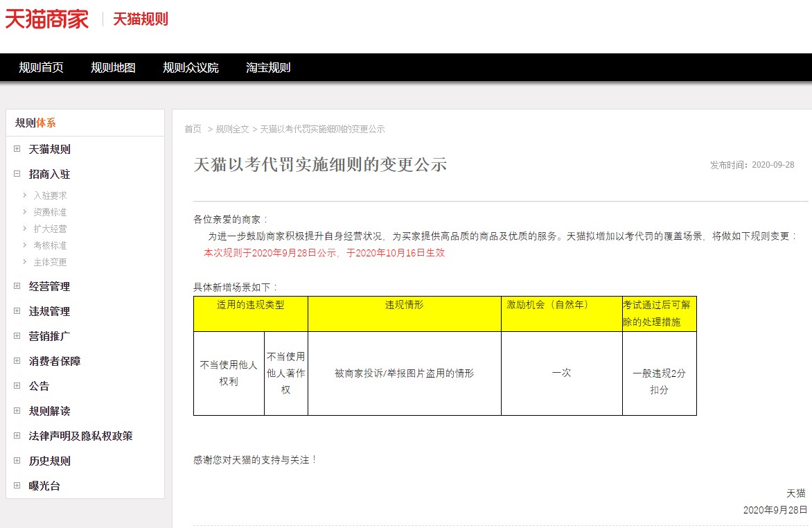This screenshot has height=528, width=812.
Task: Expand the 违规管理 plus icon
Action: (17, 311)
